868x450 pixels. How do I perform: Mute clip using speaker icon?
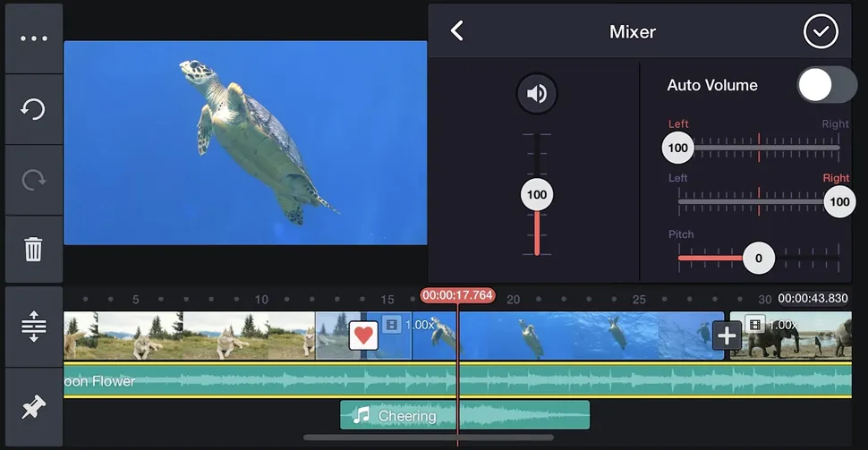tap(537, 94)
